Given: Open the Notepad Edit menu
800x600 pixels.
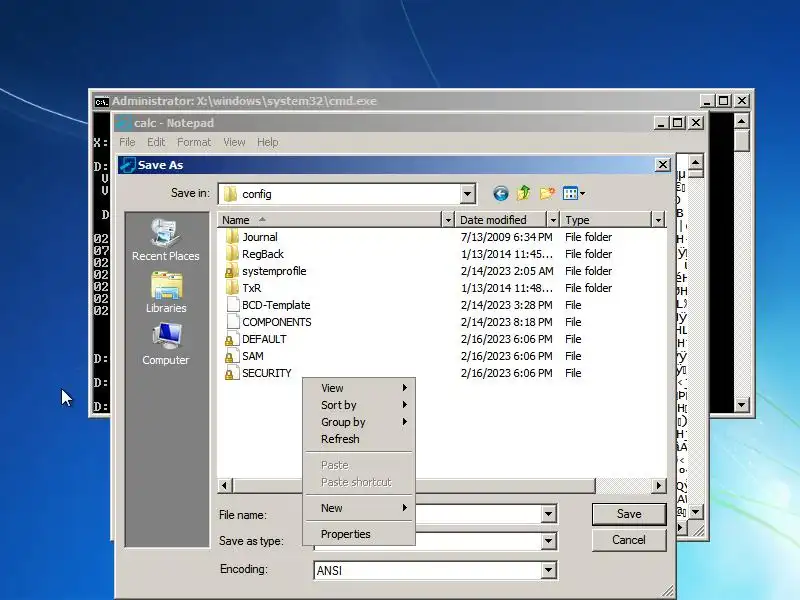Looking at the screenshot, I should [156, 142].
